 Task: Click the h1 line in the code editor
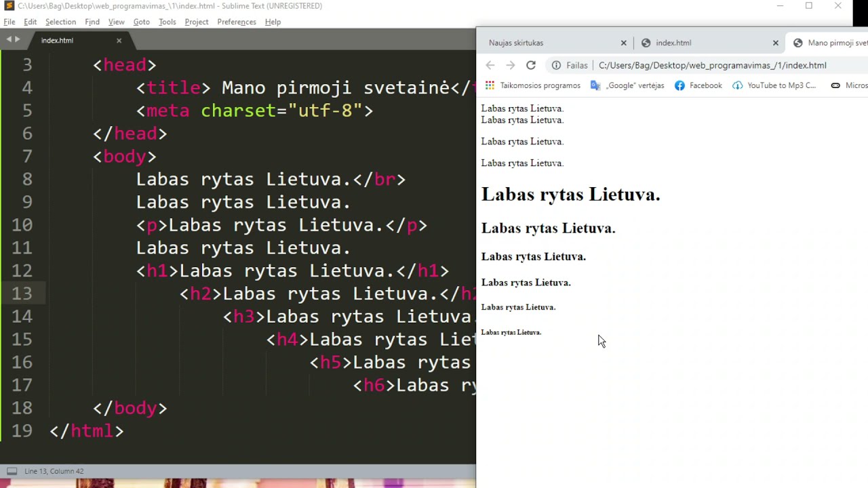[x=292, y=270]
